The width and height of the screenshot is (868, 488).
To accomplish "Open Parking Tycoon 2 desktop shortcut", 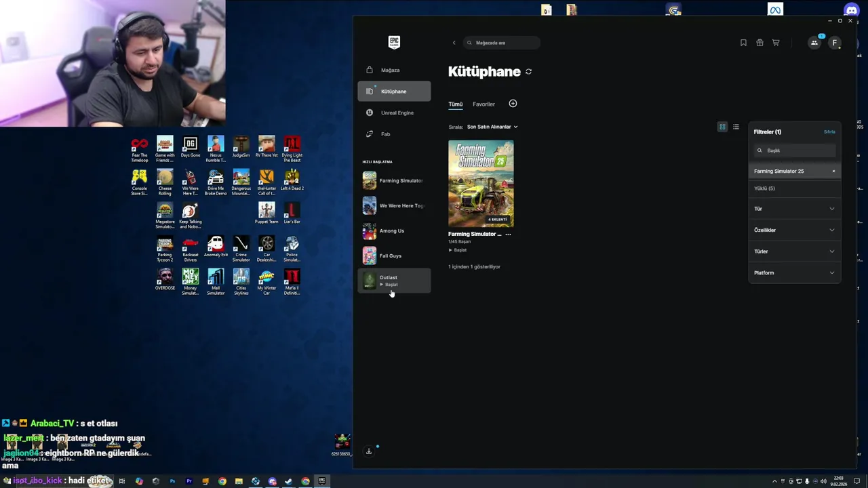I will tap(165, 249).
